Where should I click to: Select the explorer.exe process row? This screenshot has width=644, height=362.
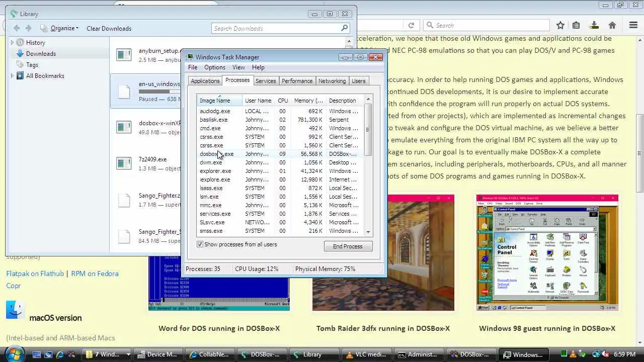click(x=281, y=171)
